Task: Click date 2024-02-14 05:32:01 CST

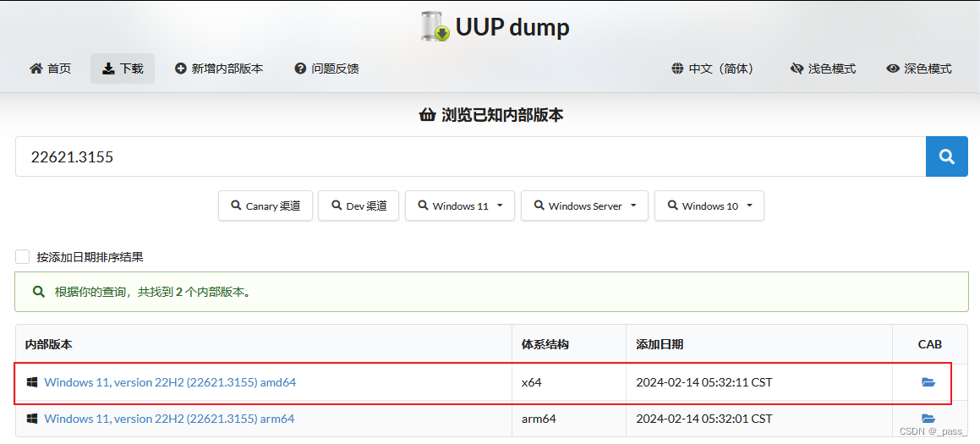Action: click(704, 419)
